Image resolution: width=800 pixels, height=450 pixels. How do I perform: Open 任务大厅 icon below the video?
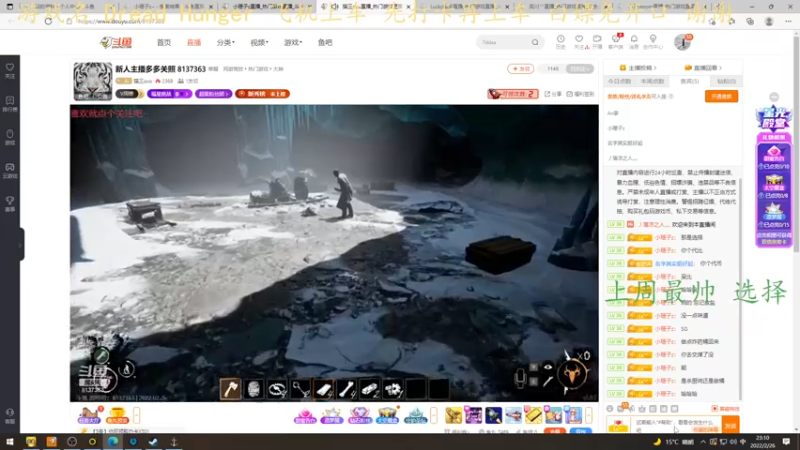click(89, 415)
